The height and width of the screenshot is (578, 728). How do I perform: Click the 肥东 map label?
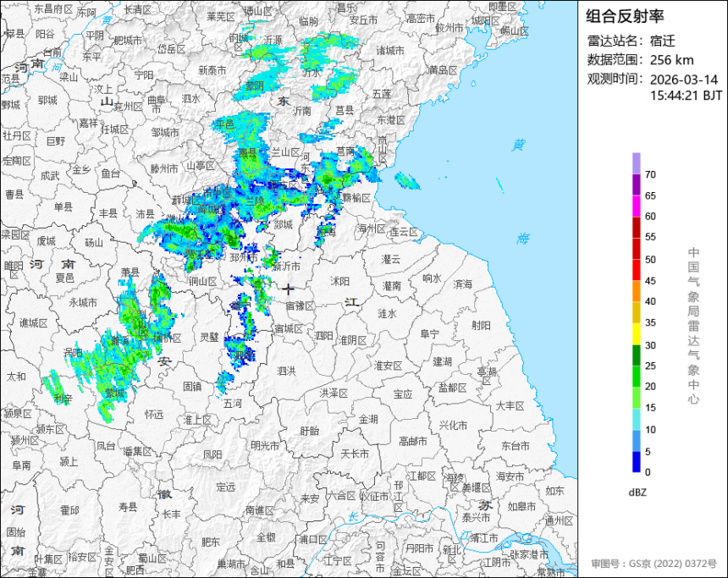click(x=210, y=542)
